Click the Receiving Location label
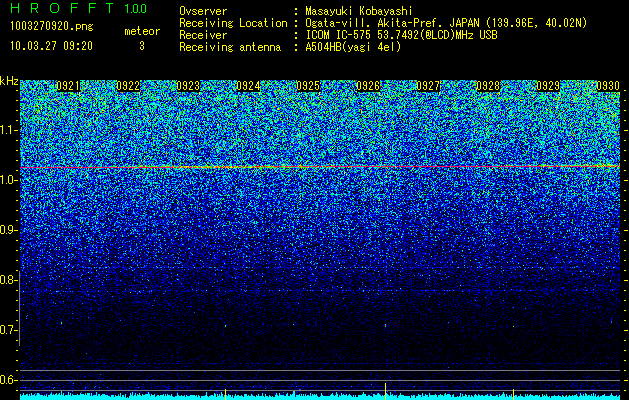This screenshot has height=400, width=629. tap(233, 23)
